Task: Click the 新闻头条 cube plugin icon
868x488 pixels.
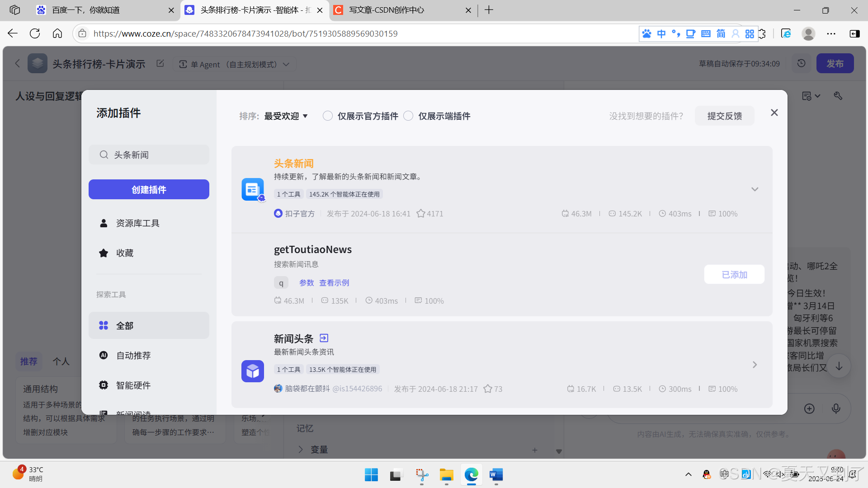Action: click(252, 371)
